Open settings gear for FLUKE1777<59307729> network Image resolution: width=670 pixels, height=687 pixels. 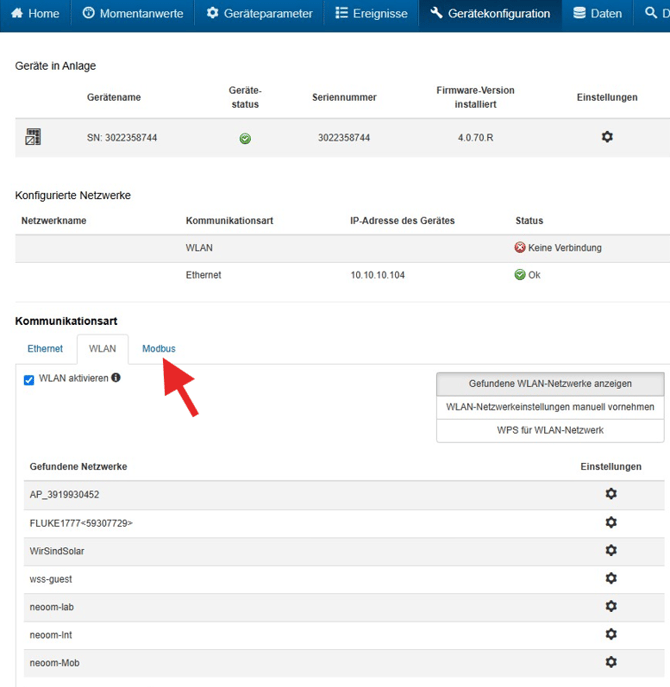[x=611, y=522]
